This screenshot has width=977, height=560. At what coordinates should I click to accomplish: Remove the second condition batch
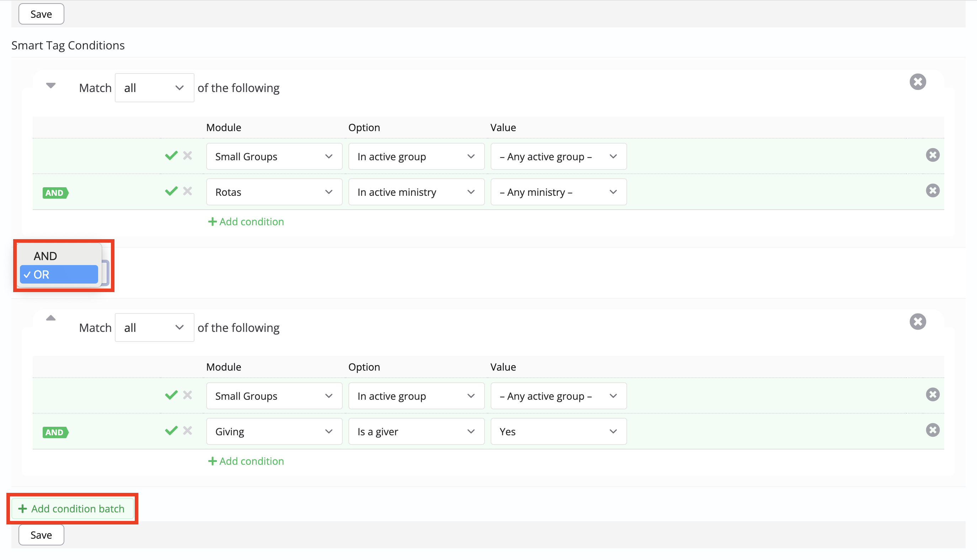[917, 321]
